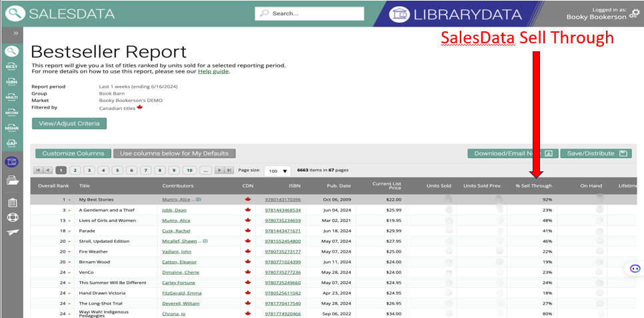Select the $34.00 price cell

(x=393, y=314)
